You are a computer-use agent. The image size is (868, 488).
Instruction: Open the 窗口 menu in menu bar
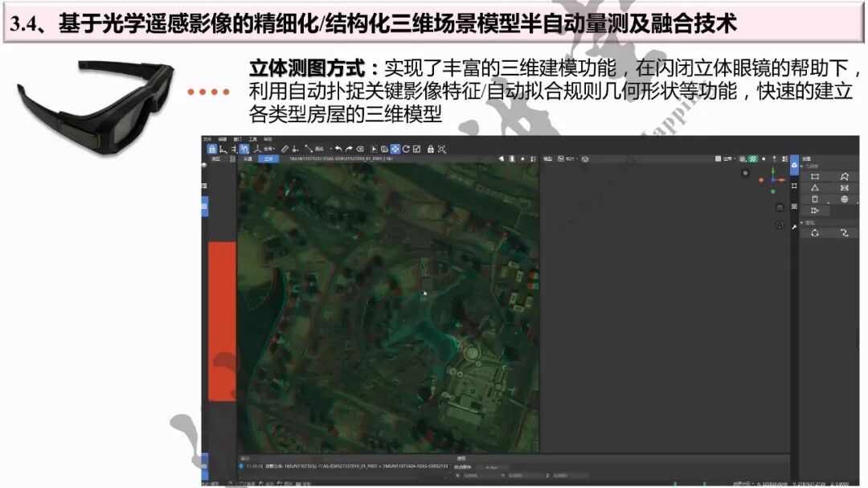[237, 139]
